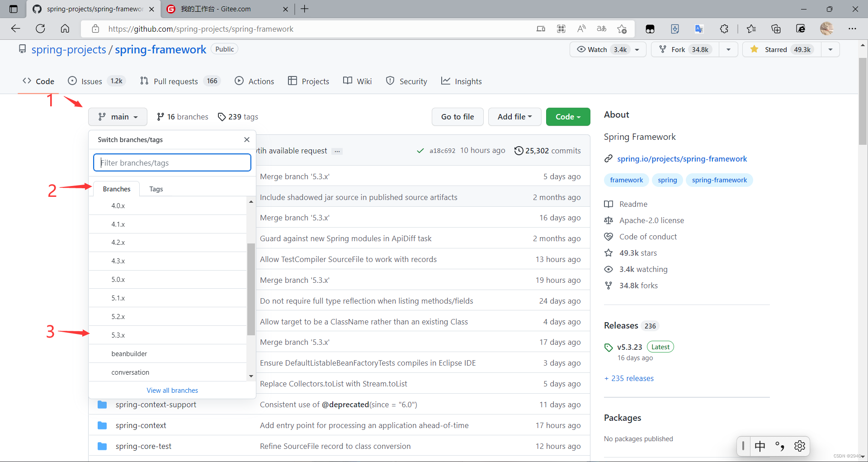Open the tab actions menu icon
The height and width of the screenshot is (462, 868).
coord(13,9)
